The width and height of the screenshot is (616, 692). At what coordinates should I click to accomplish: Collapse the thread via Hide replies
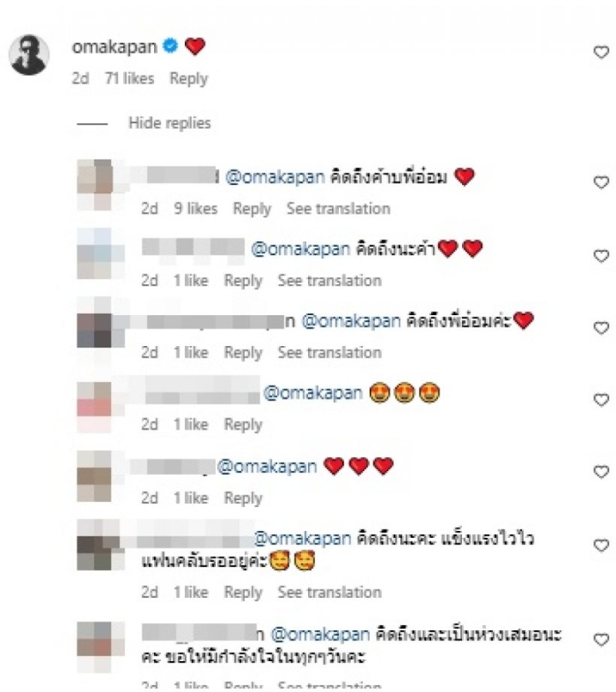tap(169, 123)
